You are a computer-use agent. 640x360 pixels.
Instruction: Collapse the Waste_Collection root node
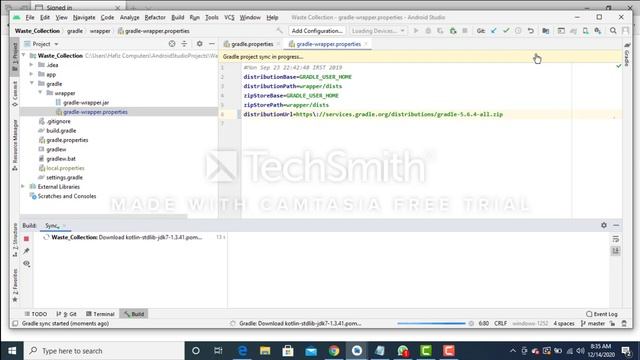24,55
